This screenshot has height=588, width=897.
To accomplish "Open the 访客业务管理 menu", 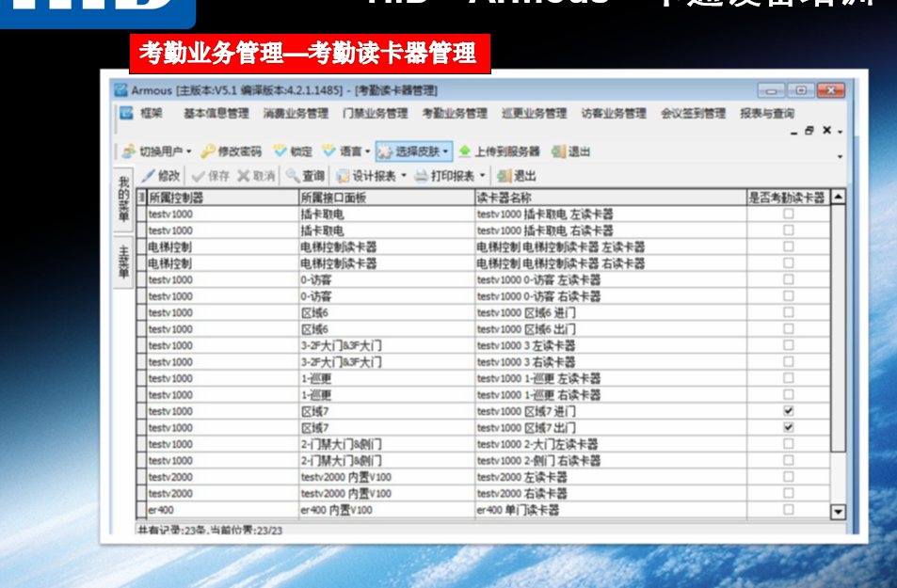I will pyautogui.click(x=614, y=113).
